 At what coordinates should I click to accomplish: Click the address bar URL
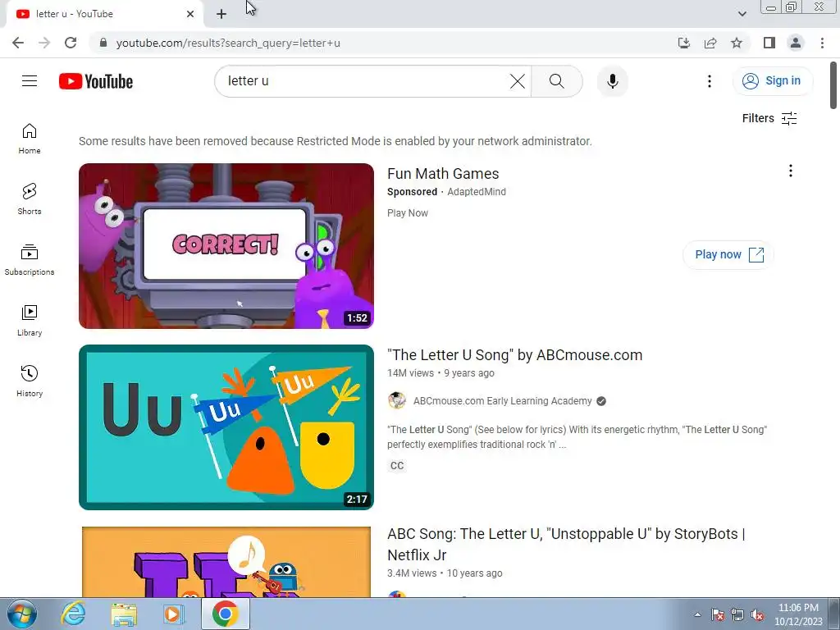[x=228, y=43]
